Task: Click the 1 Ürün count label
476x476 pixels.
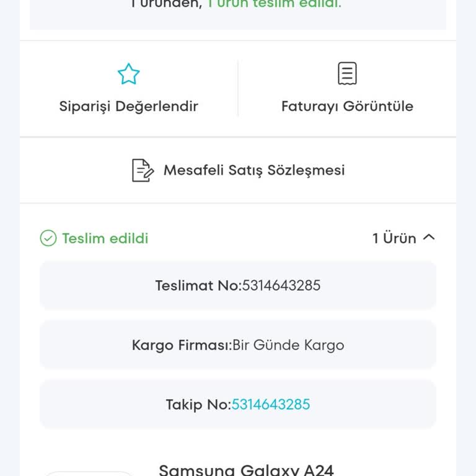Action: click(394, 238)
